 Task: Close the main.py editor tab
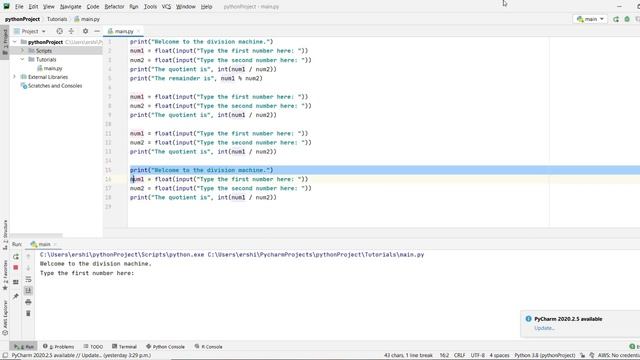tap(138, 31)
